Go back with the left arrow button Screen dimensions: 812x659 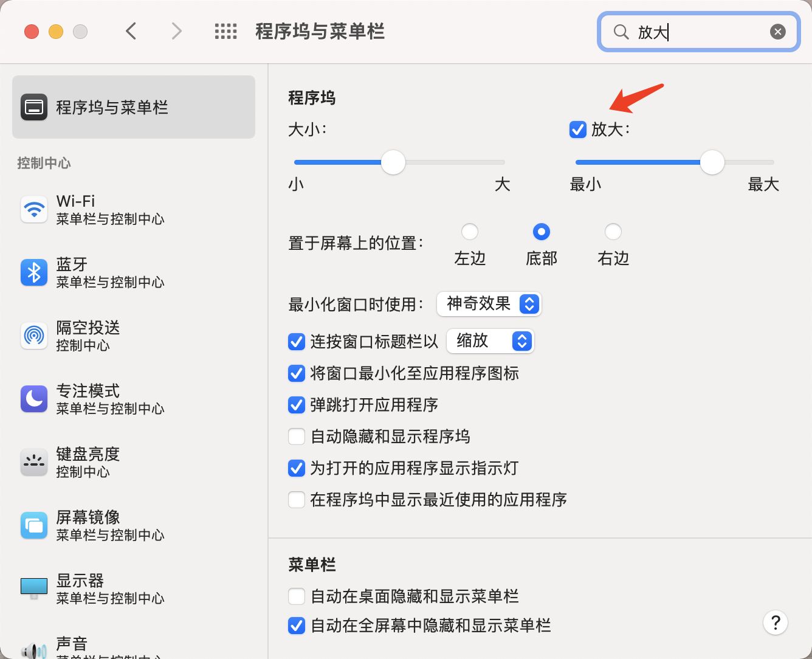(131, 32)
